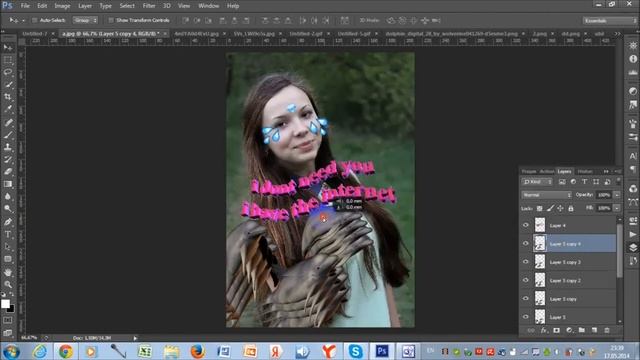Open the Filter menu

149,6
